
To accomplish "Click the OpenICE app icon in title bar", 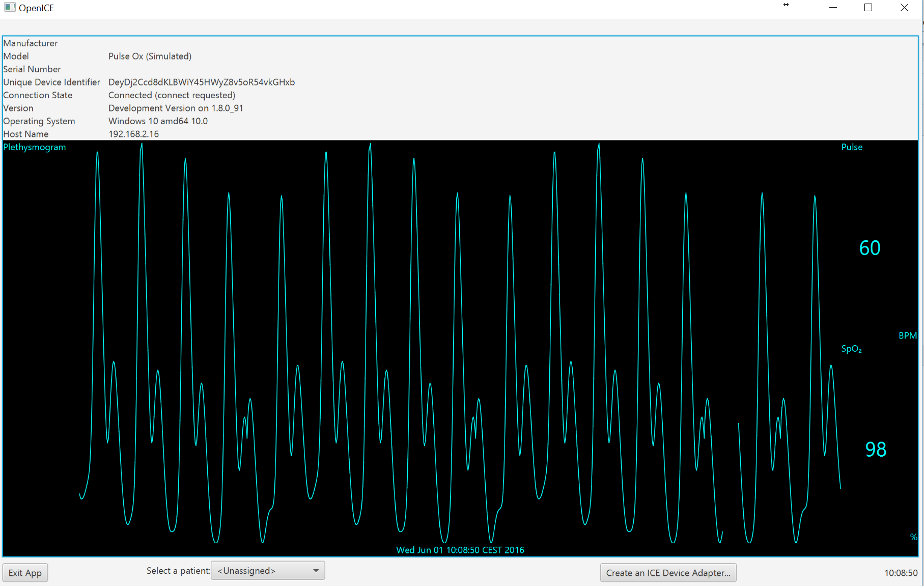I will pyautogui.click(x=10, y=8).
